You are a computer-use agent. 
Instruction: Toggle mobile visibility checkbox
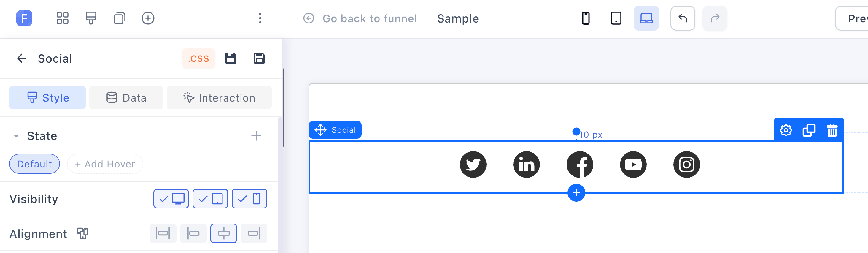249,199
